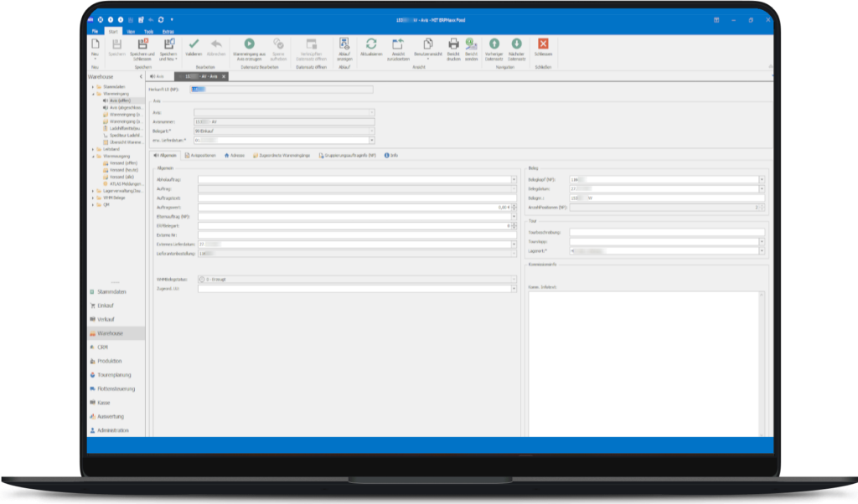Click the Validieren checkmark icon

tap(194, 44)
